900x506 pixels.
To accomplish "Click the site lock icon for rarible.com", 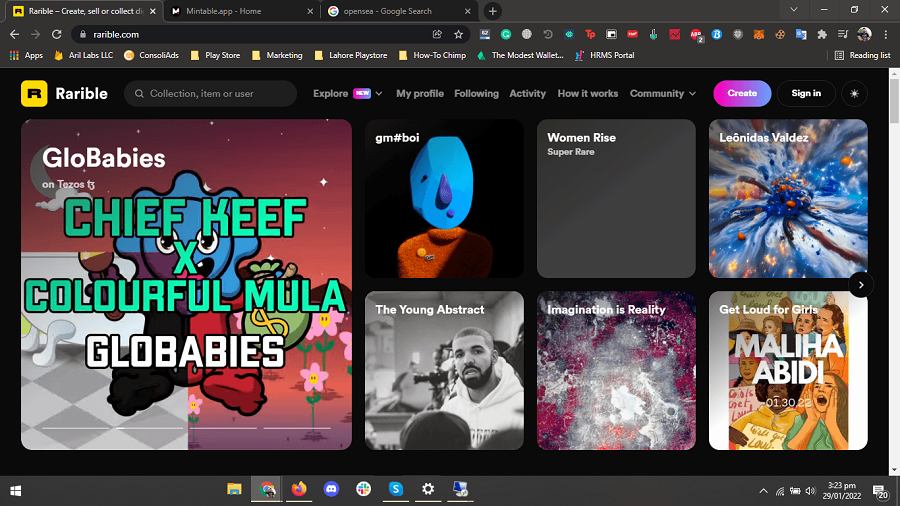I will pyautogui.click(x=83, y=34).
